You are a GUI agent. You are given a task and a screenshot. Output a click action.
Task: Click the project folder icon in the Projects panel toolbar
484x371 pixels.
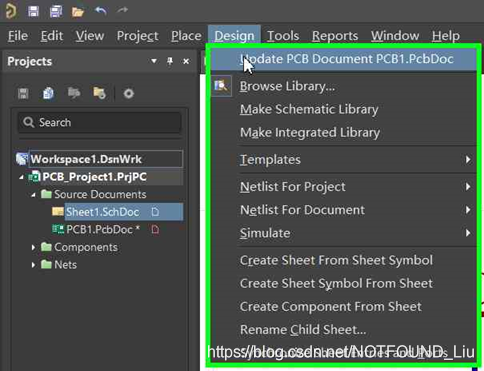click(x=74, y=93)
